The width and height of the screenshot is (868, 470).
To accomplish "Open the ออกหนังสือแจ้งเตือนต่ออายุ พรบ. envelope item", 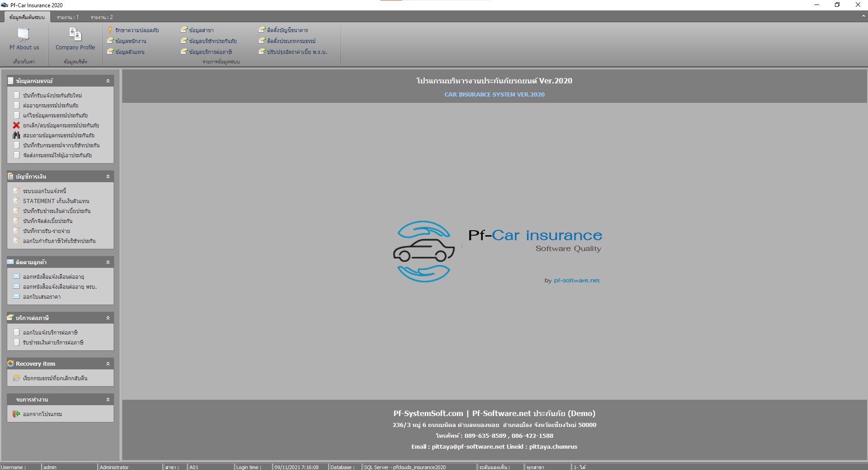I will click(x=55, y=286).
